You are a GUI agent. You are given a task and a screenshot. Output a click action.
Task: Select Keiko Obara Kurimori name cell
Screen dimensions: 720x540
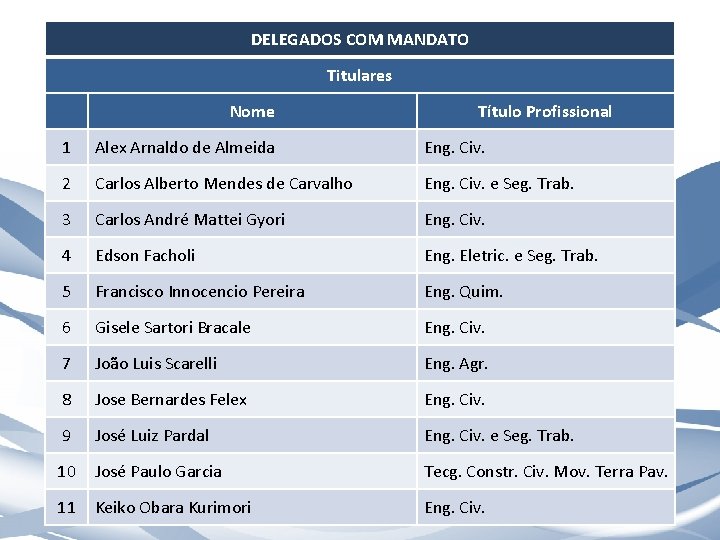click(x=252, y=507)
